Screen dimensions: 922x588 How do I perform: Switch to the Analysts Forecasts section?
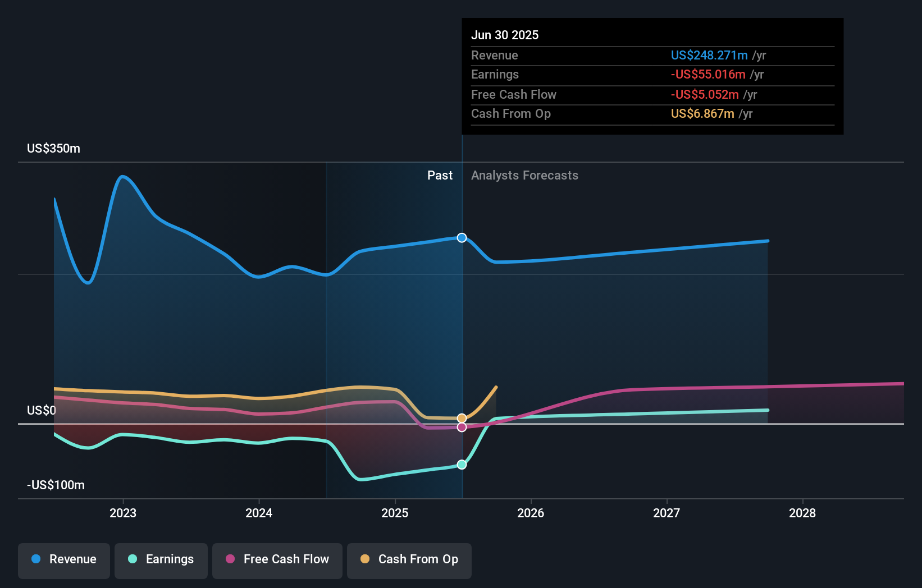coord(524,176)
